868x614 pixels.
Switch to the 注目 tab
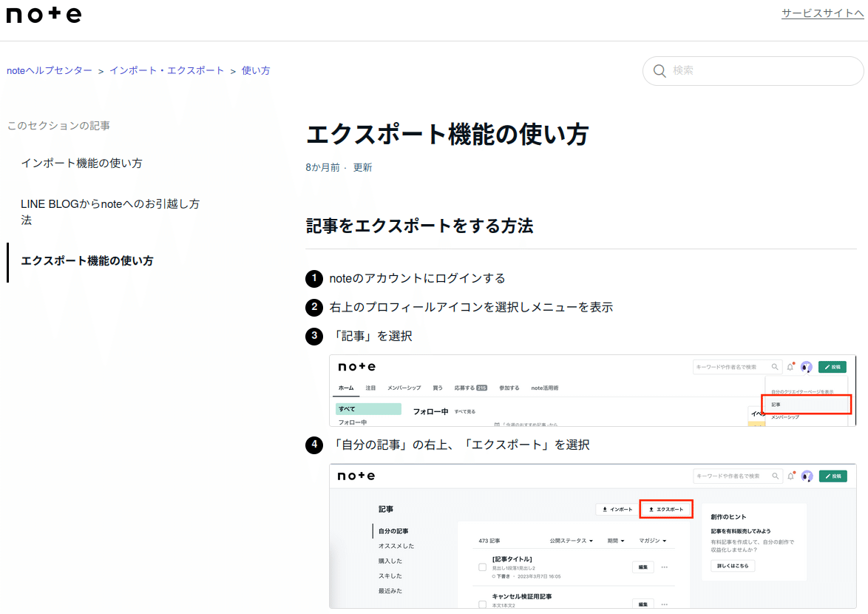pos(370,387)
